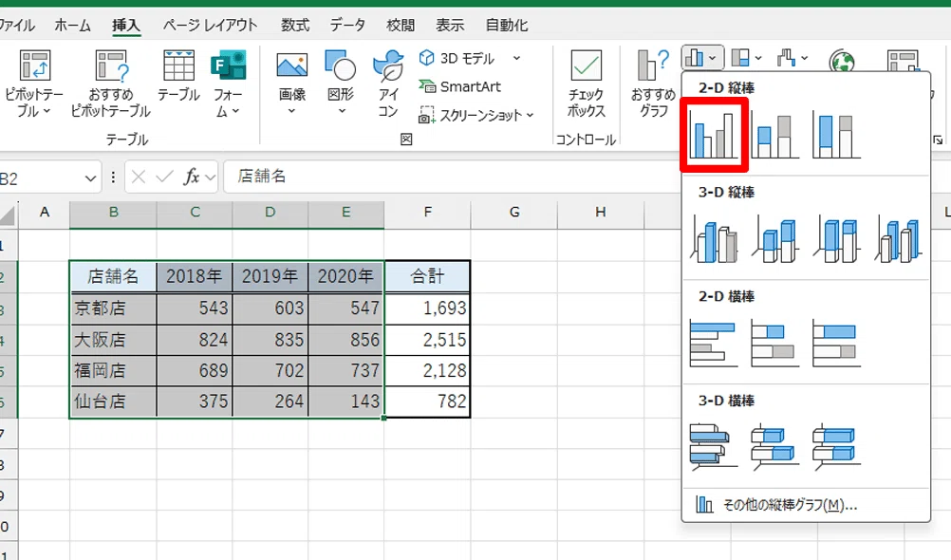The height and width of the screenshot is (560, 951).
Task: Select cell containing 京都店
Action: [113, 308]
